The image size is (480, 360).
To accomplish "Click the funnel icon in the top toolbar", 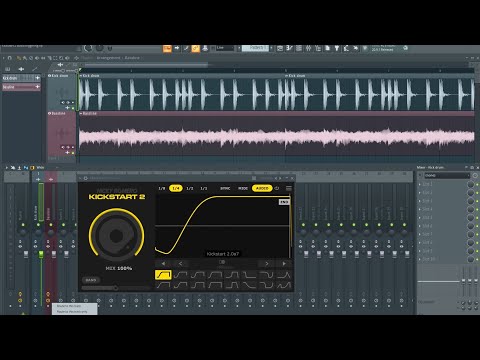I will pos(337,48).
